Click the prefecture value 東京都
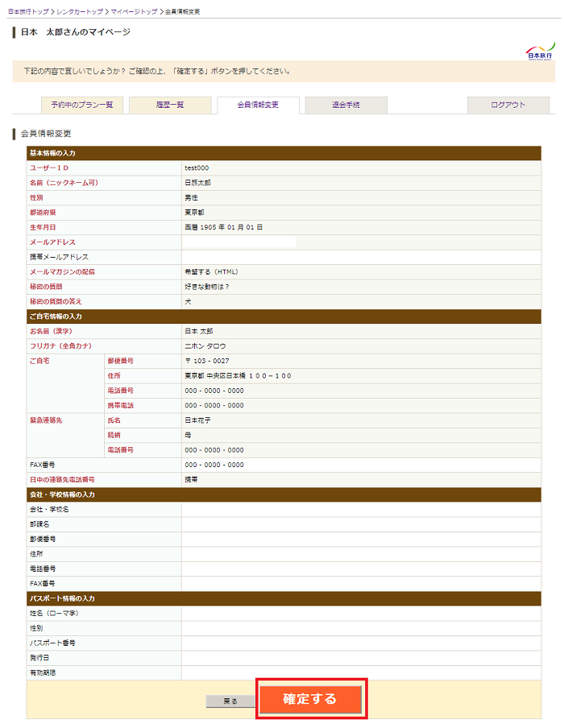The height and width of the screenshot is (728, 564). [194, 213]
